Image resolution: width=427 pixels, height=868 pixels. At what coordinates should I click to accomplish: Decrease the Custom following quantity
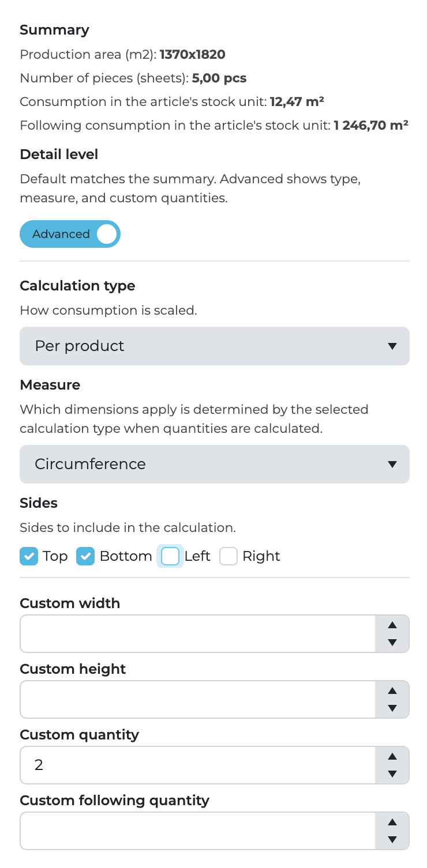click(392, 839)
